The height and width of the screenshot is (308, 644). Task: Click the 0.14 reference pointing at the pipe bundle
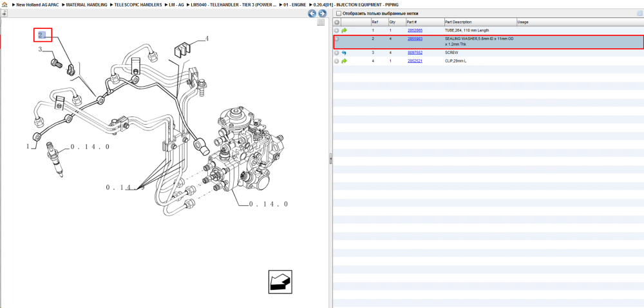[x=126, y=187]
